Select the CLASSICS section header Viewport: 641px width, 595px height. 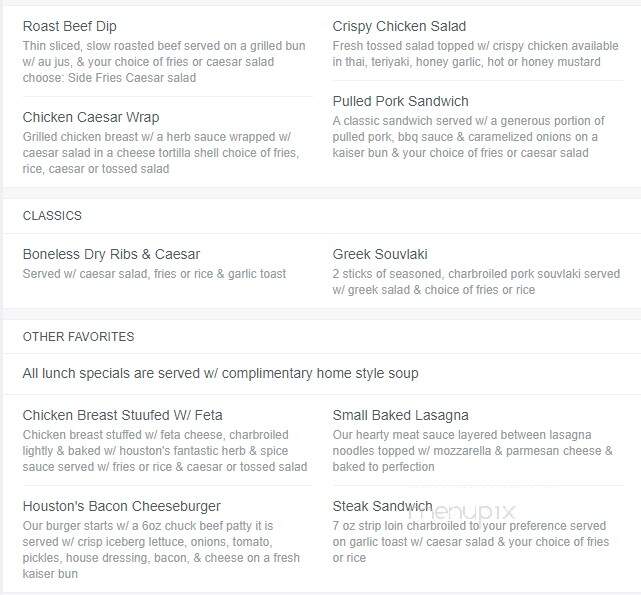tap(52, 216)
